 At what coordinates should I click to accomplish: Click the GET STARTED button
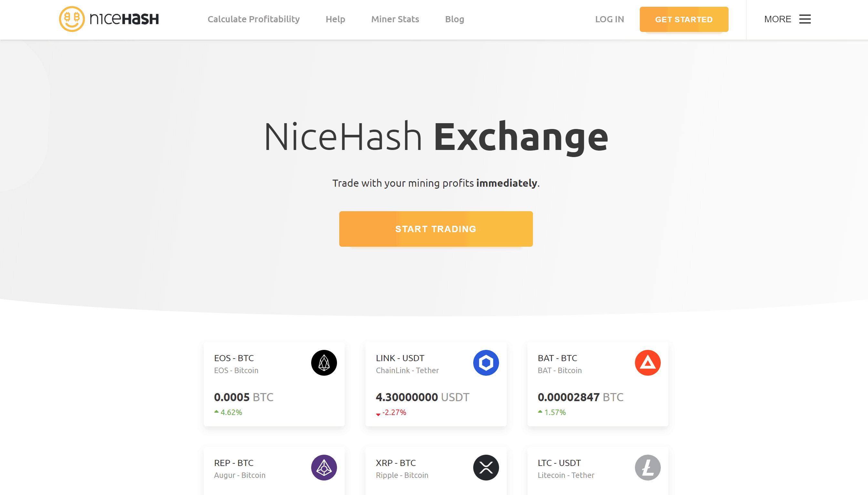coord(684,19)
